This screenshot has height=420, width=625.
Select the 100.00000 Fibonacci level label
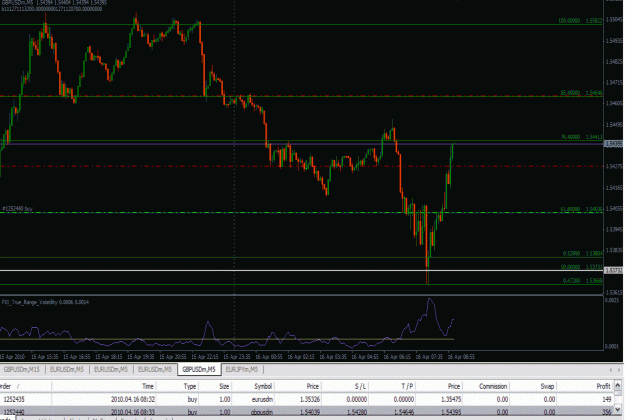click(x=569, y=20)
